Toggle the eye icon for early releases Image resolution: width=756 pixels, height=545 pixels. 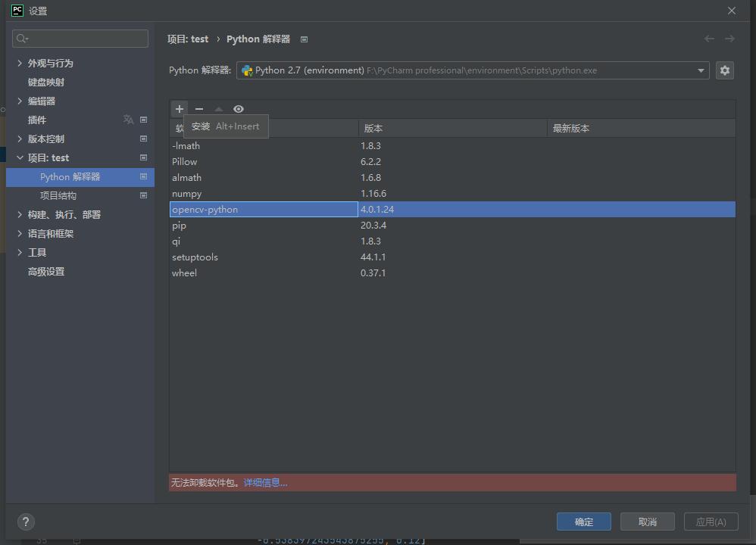pyautogui.click(x=238, y=109)
